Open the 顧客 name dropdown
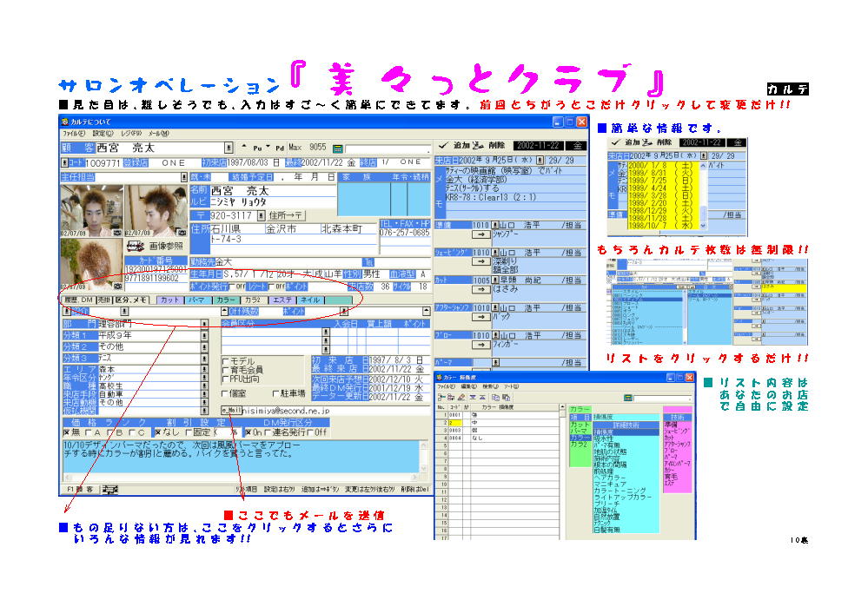Viewport: 868px width, 613px height. [229, 148]
